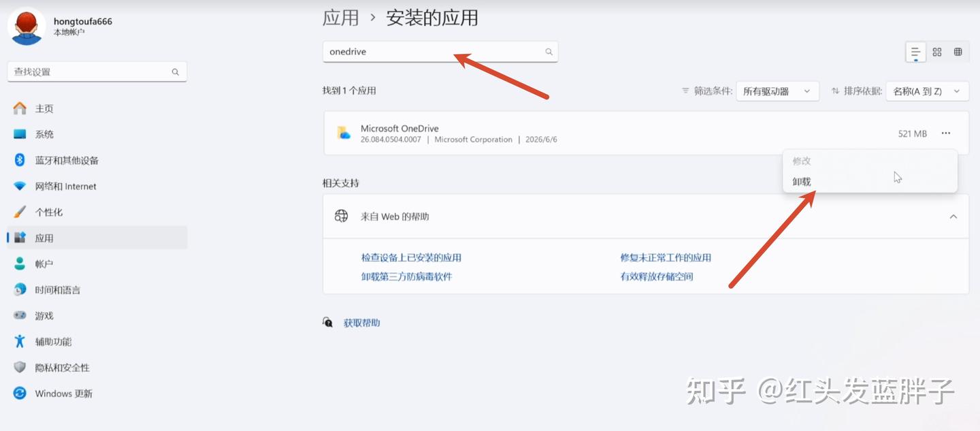Open the three-dot menu for Microsoft OneDrive
The height and width of the screenshot is (431, 980).
point(946,133)
